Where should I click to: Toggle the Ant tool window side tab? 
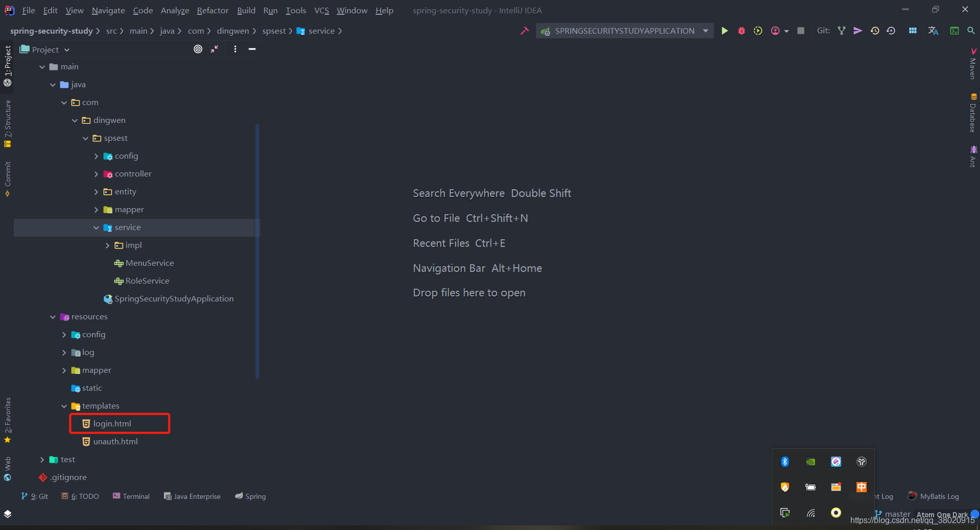pyautogui.click(x=973, y=157)
